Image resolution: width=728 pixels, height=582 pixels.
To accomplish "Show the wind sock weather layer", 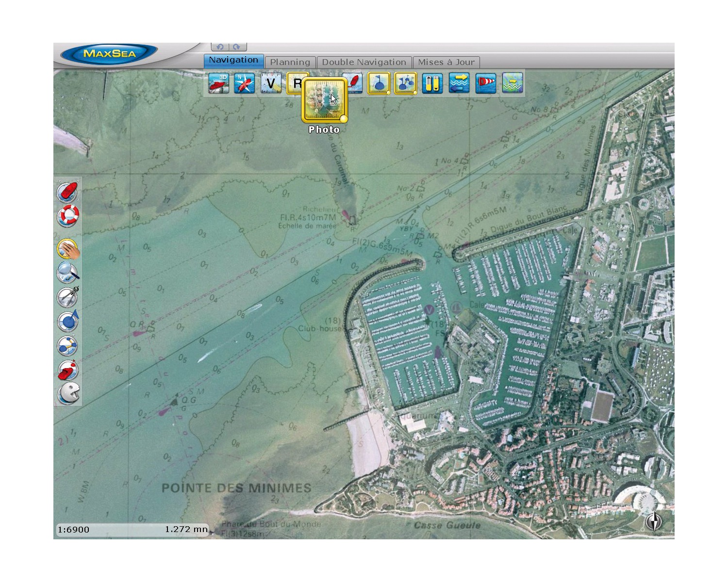I will coord(486,83).
